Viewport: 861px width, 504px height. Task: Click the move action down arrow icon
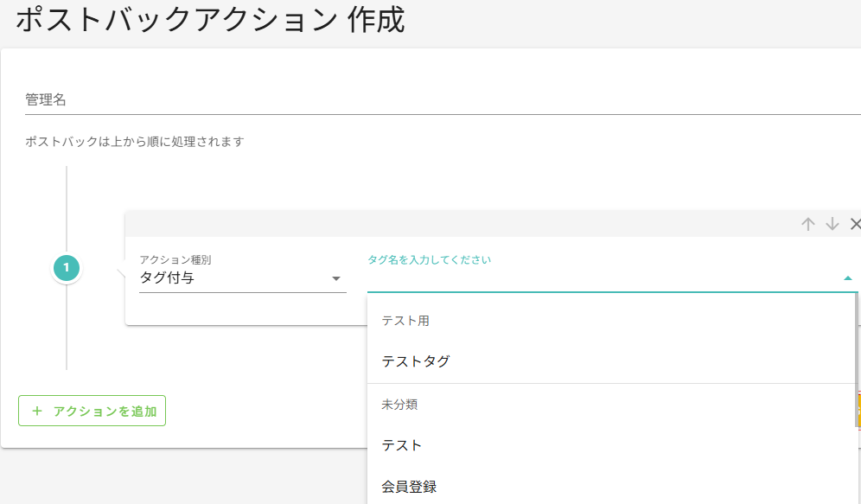(832, 224)
